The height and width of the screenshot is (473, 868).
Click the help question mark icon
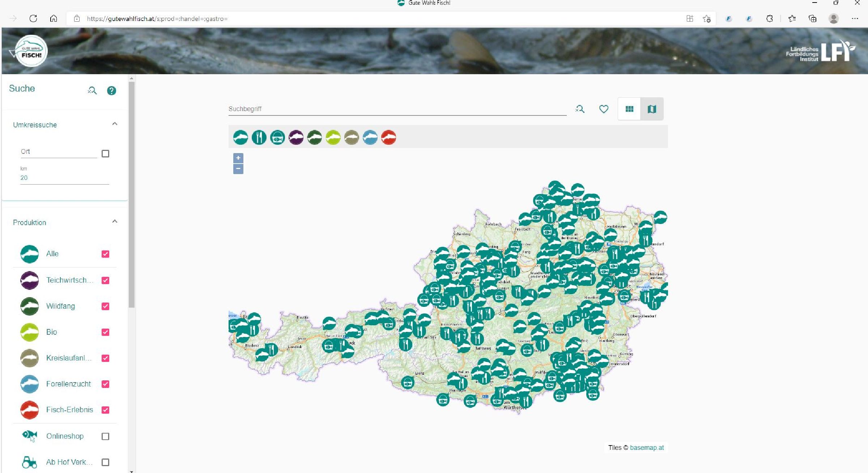coord(111,90)
